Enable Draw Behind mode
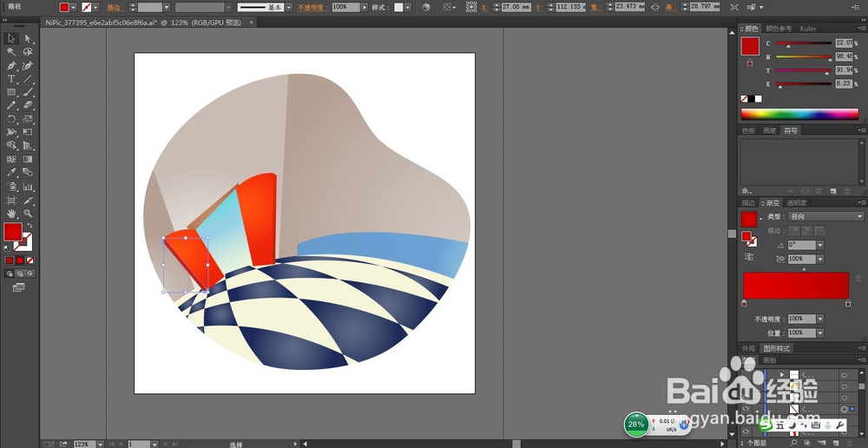Screen dimensions: 868x448 20,273
